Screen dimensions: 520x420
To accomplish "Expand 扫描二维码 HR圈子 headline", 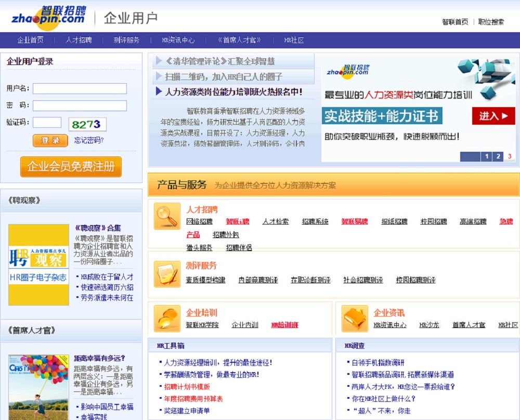I will point(224,77).
